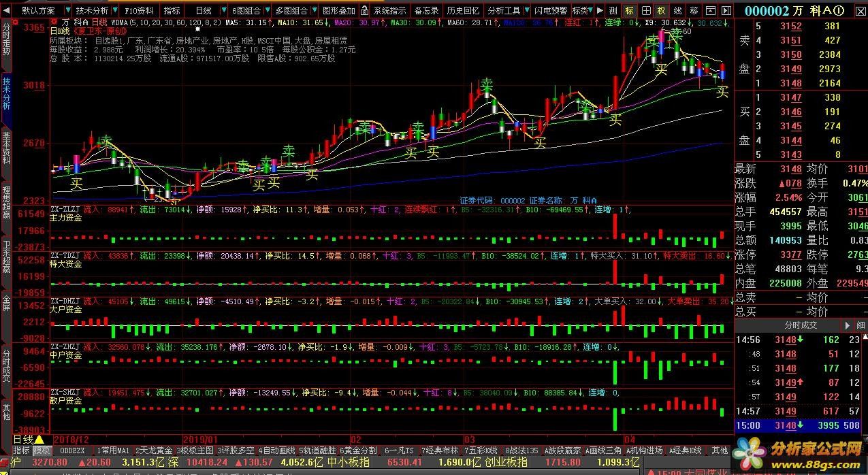Click the 系统指示 button

[390, 10]
